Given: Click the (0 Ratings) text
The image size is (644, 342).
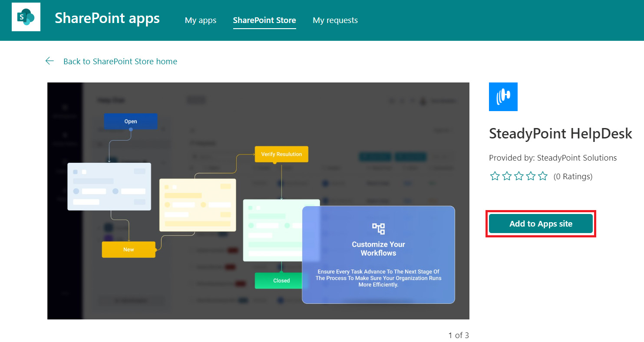Looking at the screenshot, I should click(x=573, y=176).
